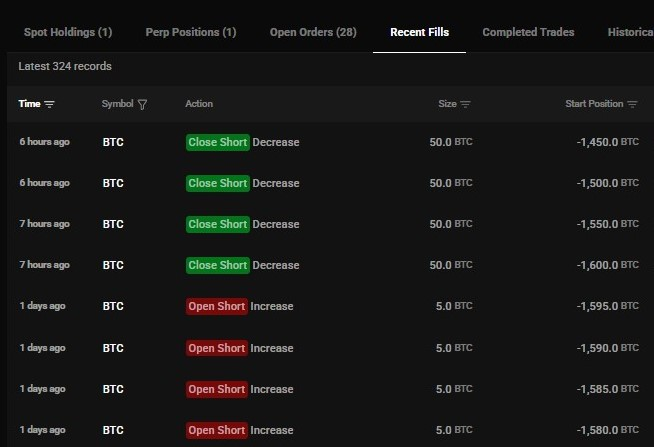Click size 50.0 BTC in row starting -1,500.0

(x=451, y=183)
